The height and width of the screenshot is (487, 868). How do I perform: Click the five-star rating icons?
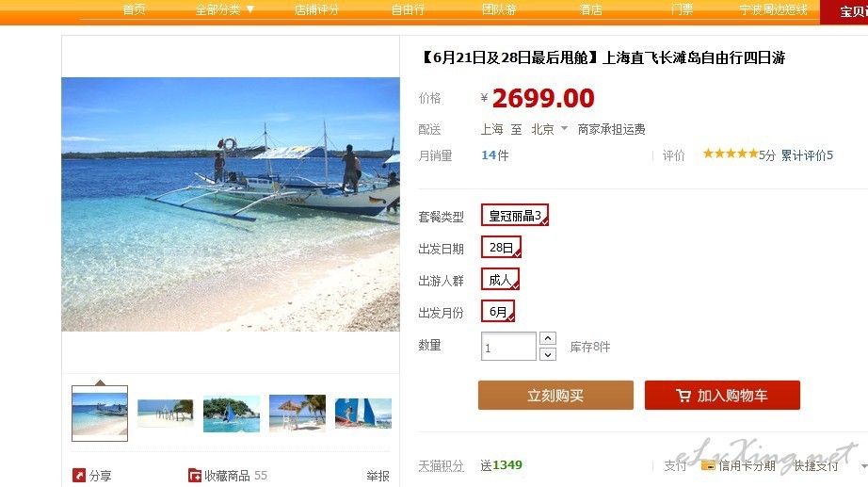pyautogui.click(x=731, y=154)
